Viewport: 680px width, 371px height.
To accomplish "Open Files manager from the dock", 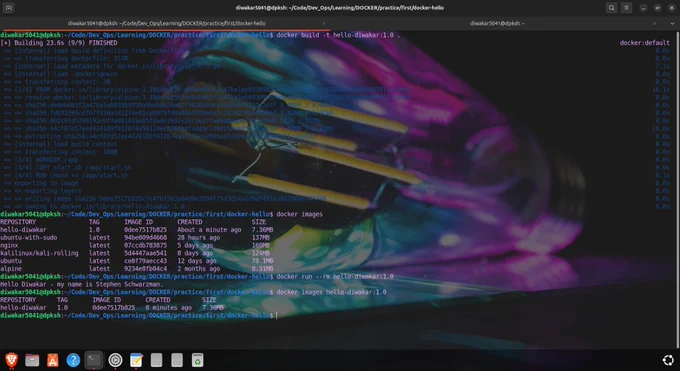I will tap(32, 360).
